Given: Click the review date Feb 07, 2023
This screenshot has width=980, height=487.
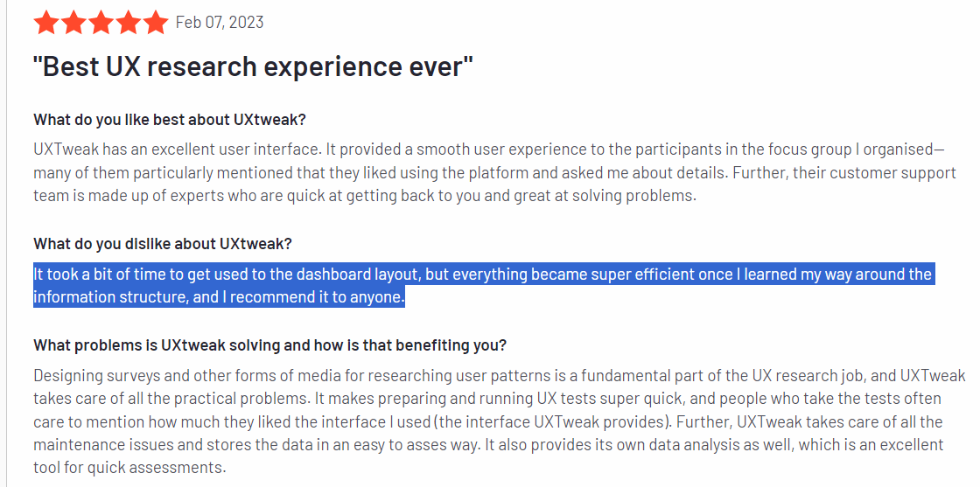Looking at the screenshot, I should point(220,23).
